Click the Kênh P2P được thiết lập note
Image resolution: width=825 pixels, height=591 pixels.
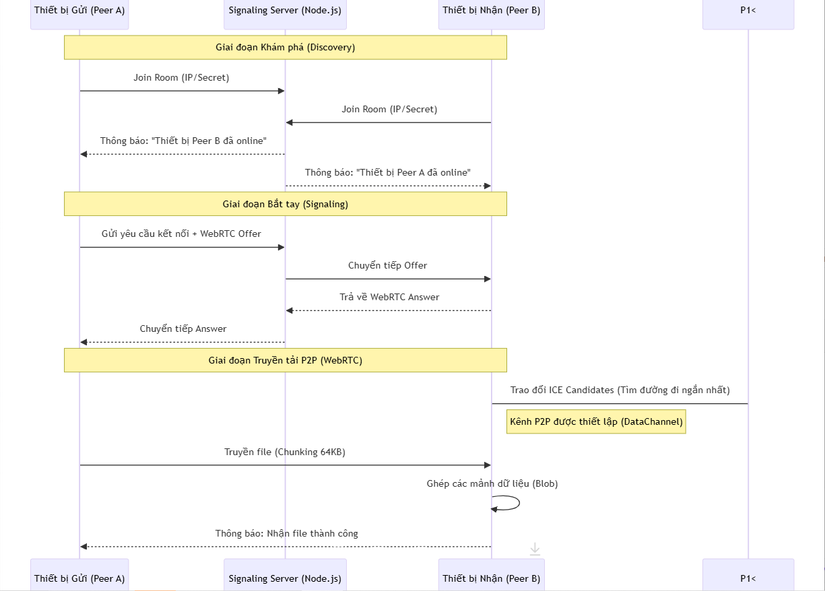click(596, 422)
